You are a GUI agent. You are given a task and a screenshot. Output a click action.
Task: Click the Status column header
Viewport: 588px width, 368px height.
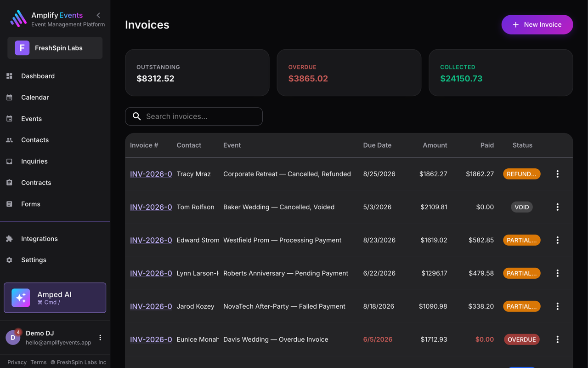(522, 145)
